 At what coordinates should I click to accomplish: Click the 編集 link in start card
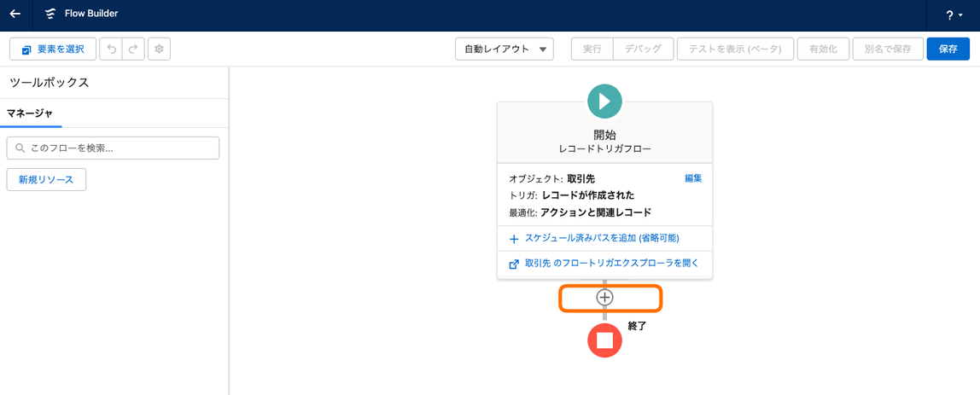tap(693, 178)
